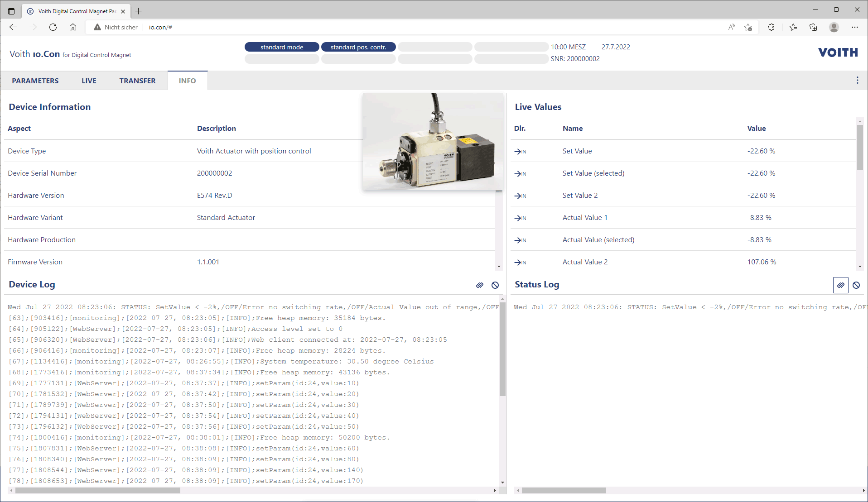This screenshot has width=868, height=502.
Task: Click the Status Log attach/link icon
Action: click(840, 285)
